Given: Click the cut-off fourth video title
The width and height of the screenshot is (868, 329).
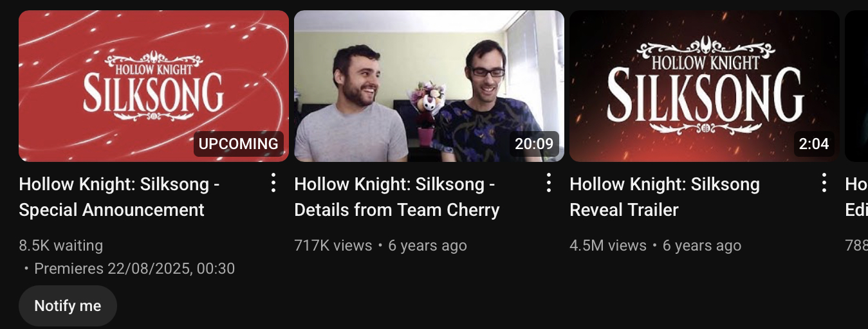Looking at the screenshot, I should point(856,197).
